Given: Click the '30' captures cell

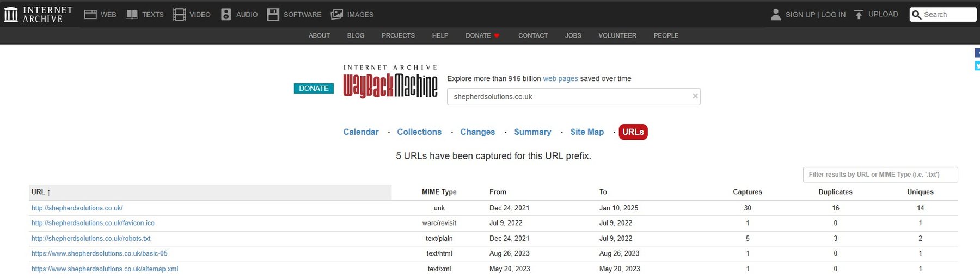Looking at the screenshot, I should click(x=748, y=208).
